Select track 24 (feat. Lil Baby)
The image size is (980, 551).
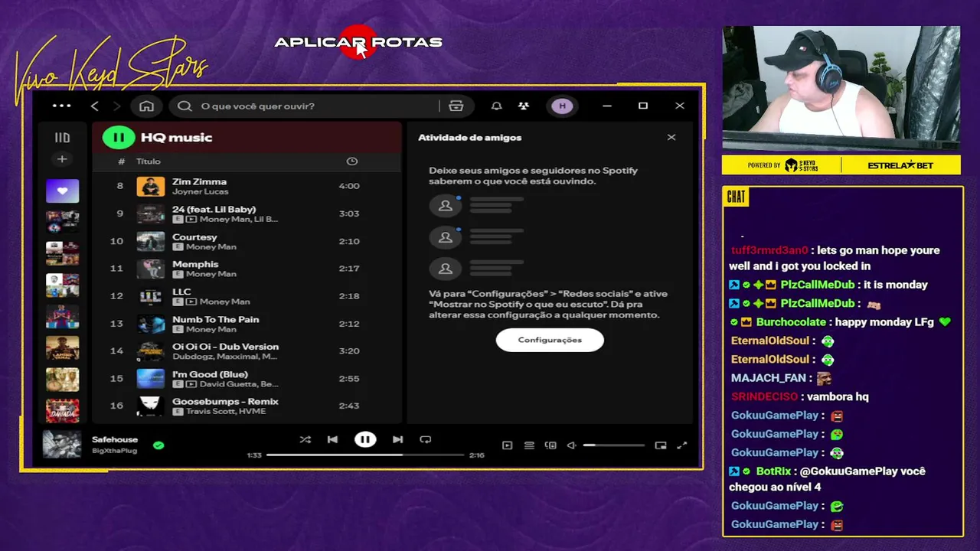pos(247,214)
